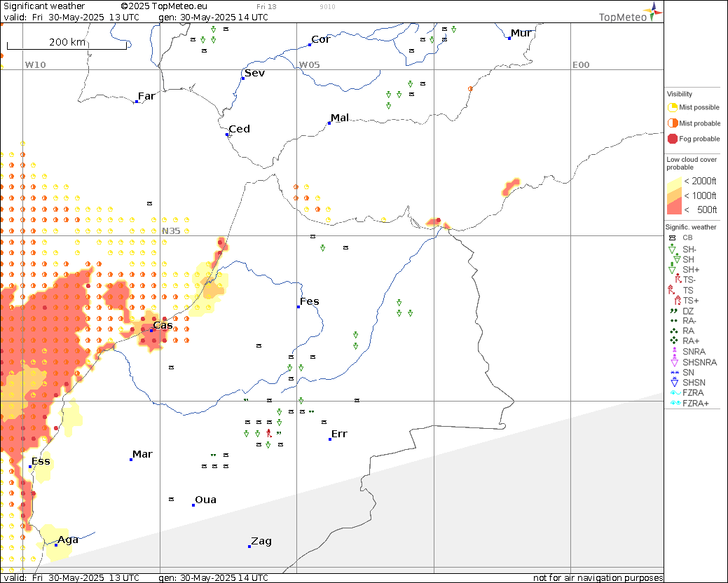Select the RA rain legend symbol

673,331
